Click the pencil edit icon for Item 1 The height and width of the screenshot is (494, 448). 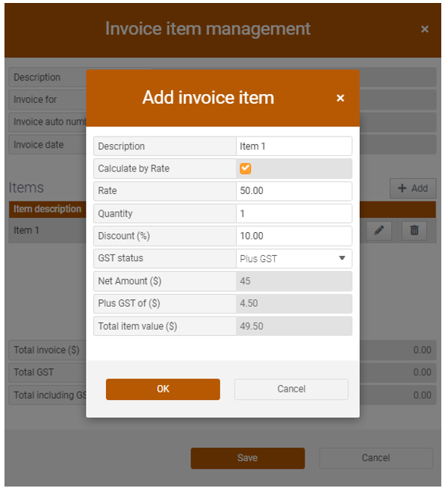[x=379, y=231]
